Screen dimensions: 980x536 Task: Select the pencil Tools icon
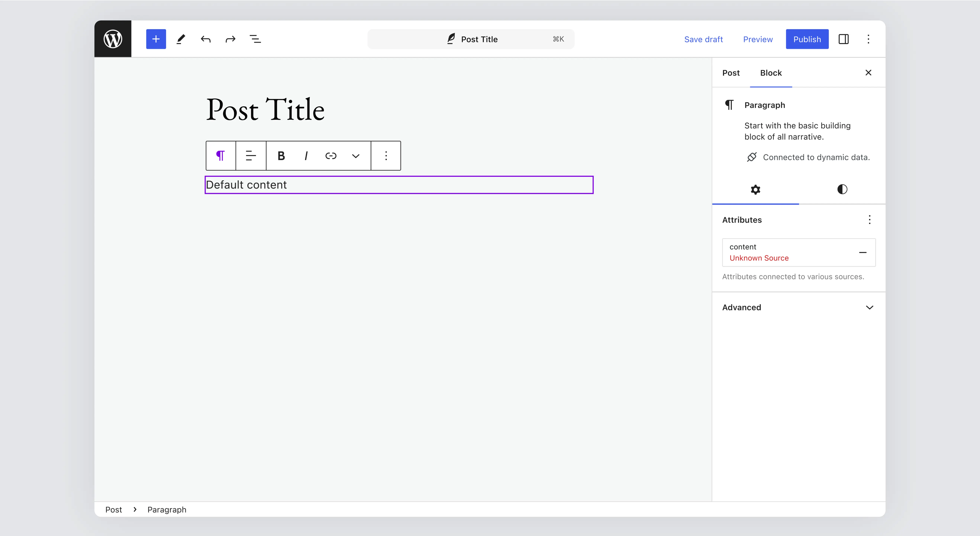click(x=181, y=39)
